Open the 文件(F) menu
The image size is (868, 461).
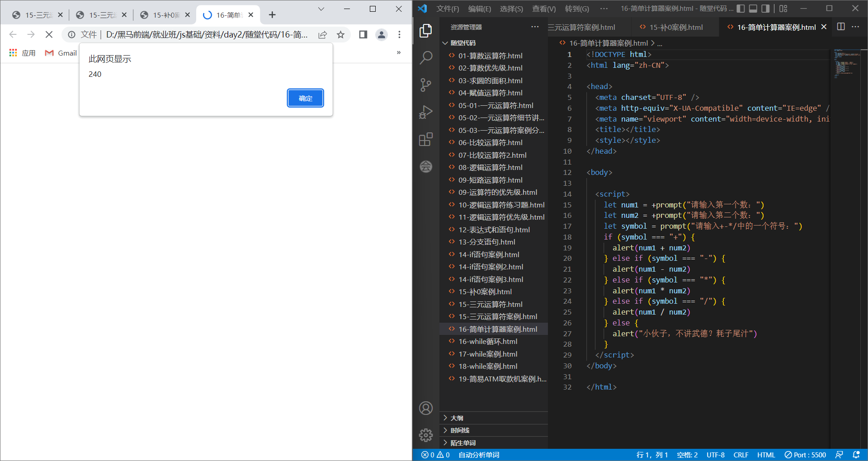(448, 9)
